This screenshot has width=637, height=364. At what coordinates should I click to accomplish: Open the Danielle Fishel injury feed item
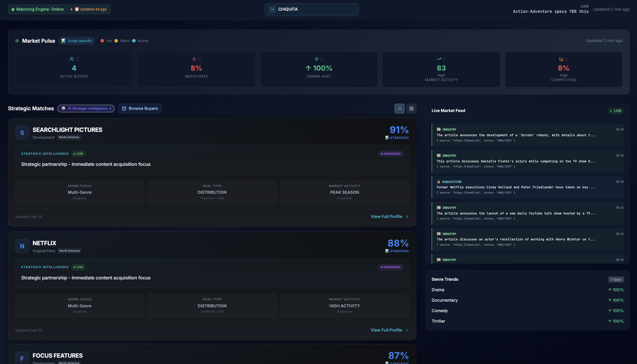528,161
